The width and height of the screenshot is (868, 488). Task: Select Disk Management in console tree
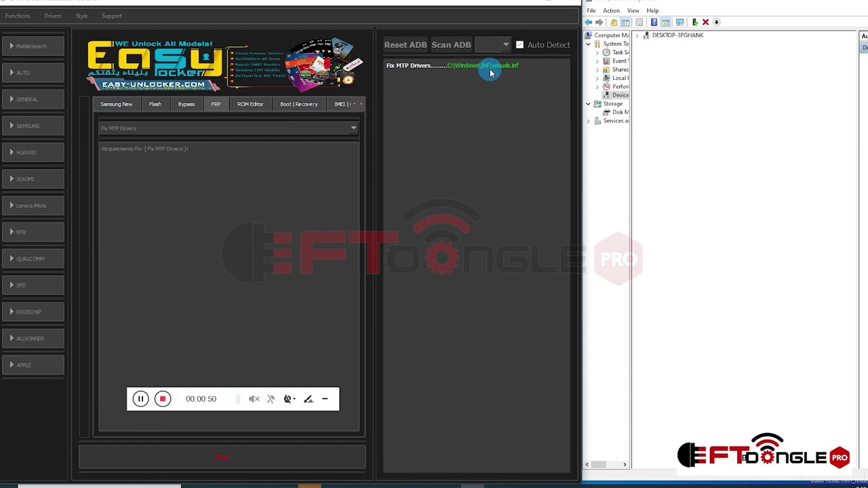[616, 113]
